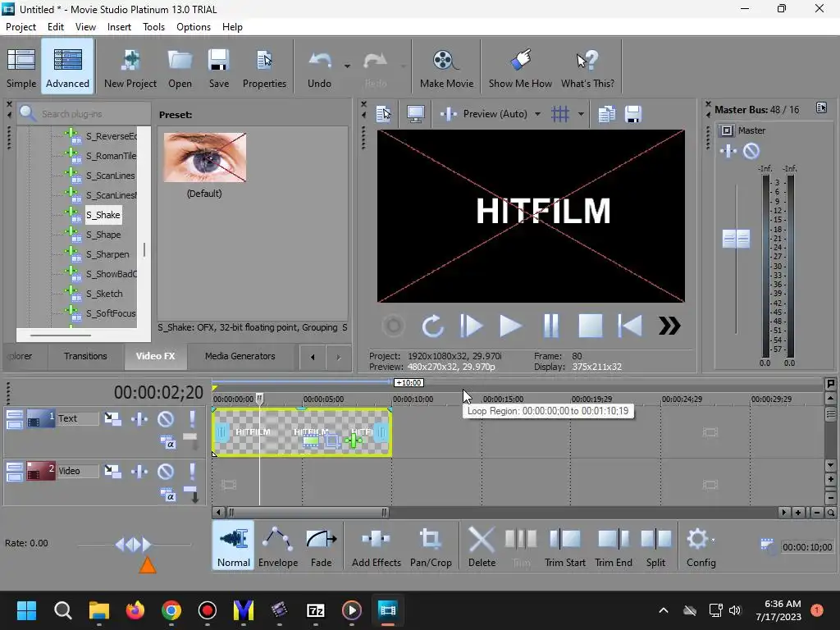840x630 pixels.
Task: Stop playback in preview
Action: (x=591, y=326)
